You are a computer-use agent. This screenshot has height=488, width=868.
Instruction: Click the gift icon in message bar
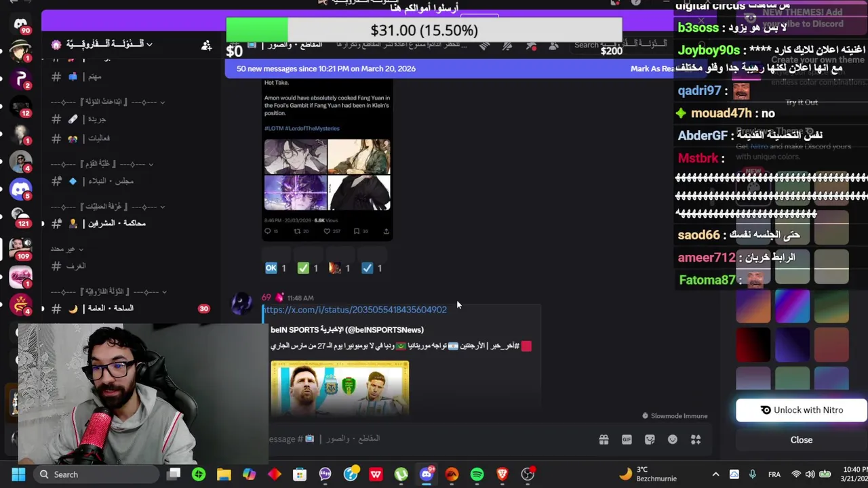coord(604,440)
